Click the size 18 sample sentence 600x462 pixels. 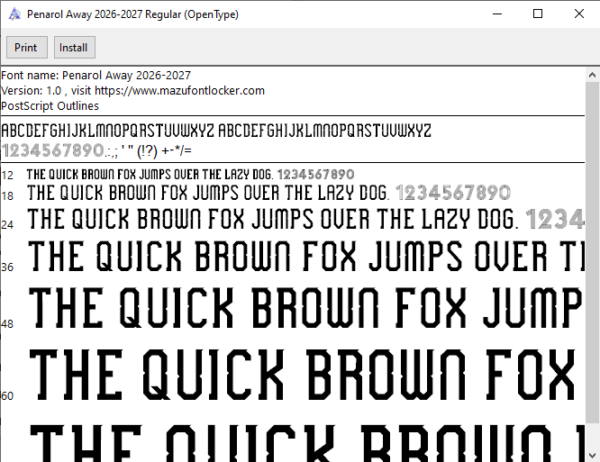tap(269, 193)
